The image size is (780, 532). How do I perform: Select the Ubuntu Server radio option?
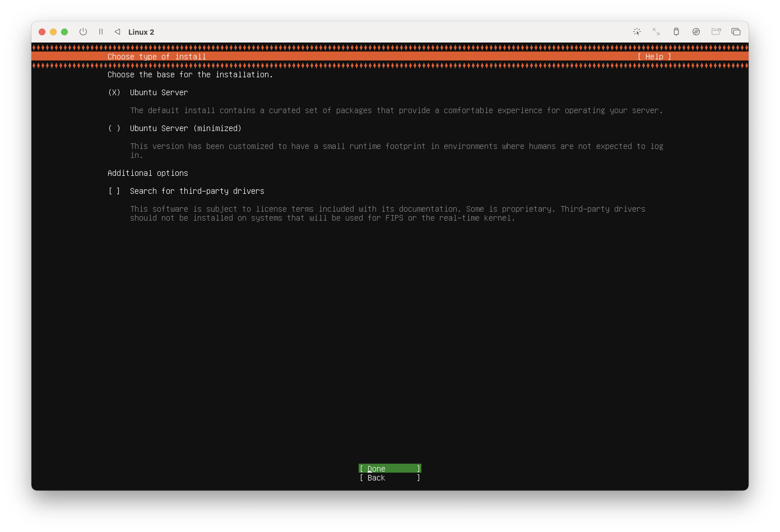tap(114, 93)
